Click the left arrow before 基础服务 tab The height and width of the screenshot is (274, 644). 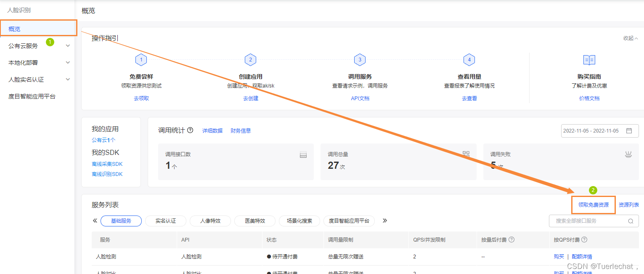pos(95,220)
